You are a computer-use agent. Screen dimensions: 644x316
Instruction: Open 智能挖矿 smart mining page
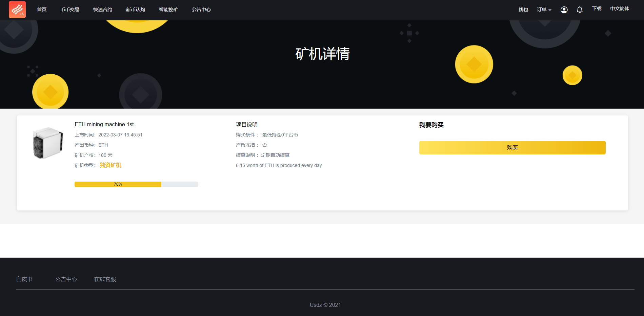[x=168, y=10]
